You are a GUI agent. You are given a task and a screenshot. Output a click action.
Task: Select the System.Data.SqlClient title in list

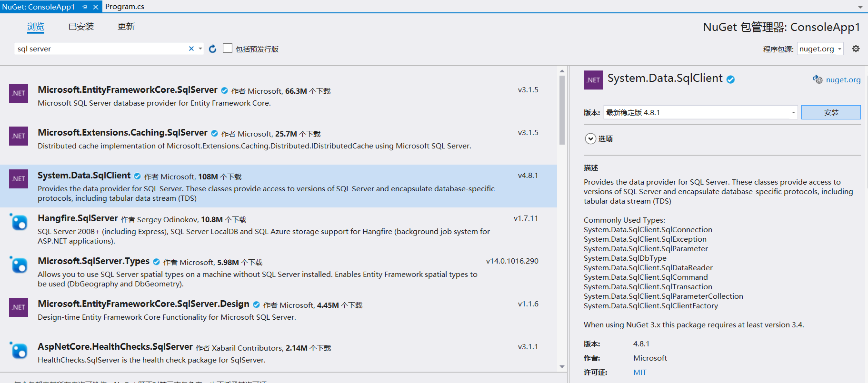tap(84, 176)
